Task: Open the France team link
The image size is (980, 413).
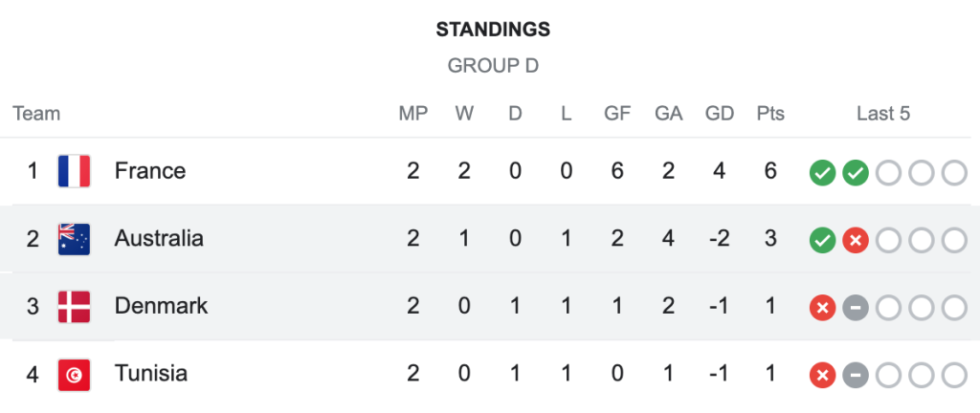Action: [150, 171]
